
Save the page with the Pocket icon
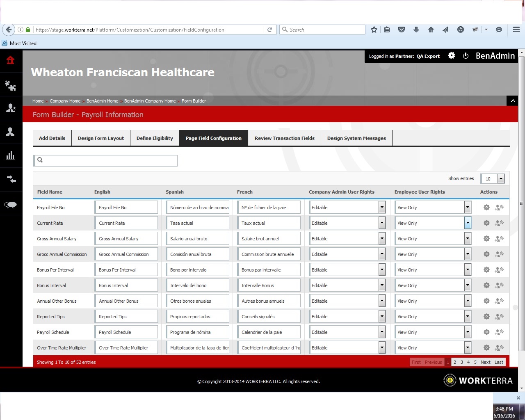point(402,30)
